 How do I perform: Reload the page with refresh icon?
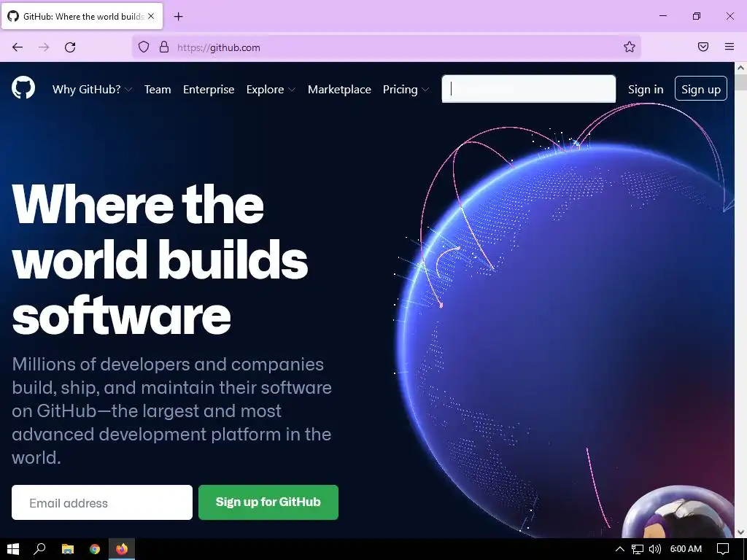(70, 47)
